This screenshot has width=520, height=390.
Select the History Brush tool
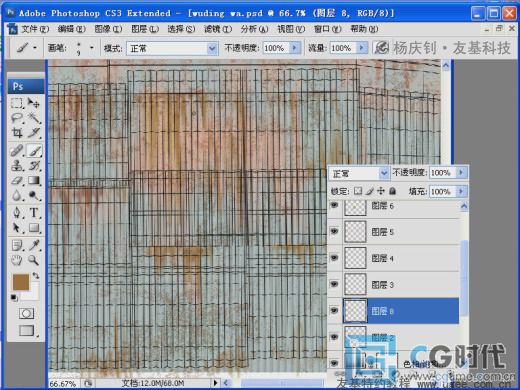(x=34, y=165)
